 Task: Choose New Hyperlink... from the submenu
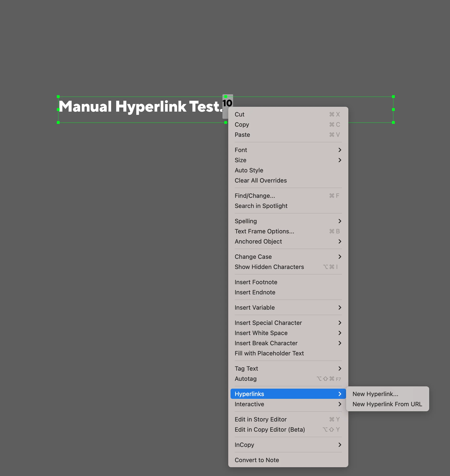[375, 394]
